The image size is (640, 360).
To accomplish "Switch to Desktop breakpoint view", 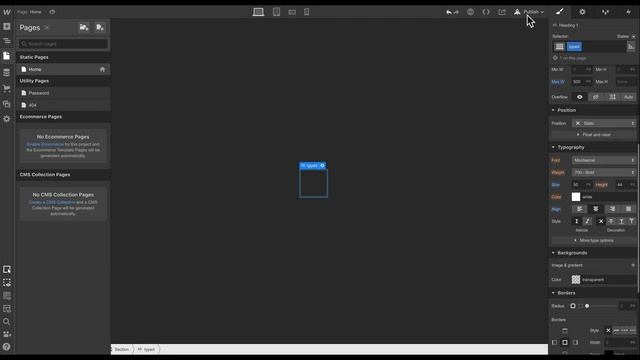I will [x=258, y=12].
